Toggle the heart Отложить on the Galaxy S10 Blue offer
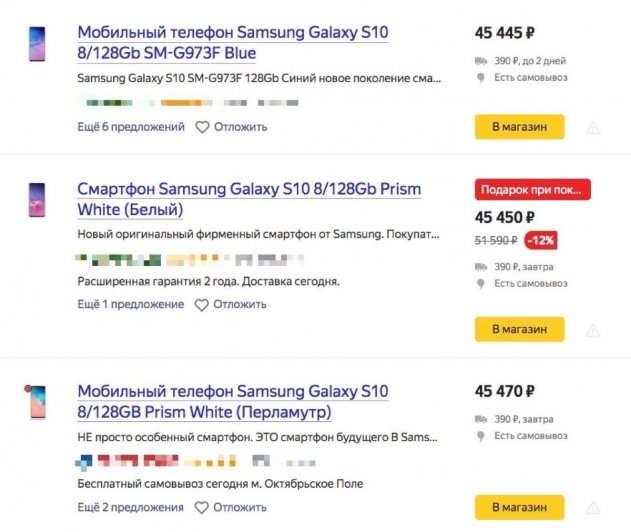Viewport: 631px width, 532px height. [x=201, y=127]
